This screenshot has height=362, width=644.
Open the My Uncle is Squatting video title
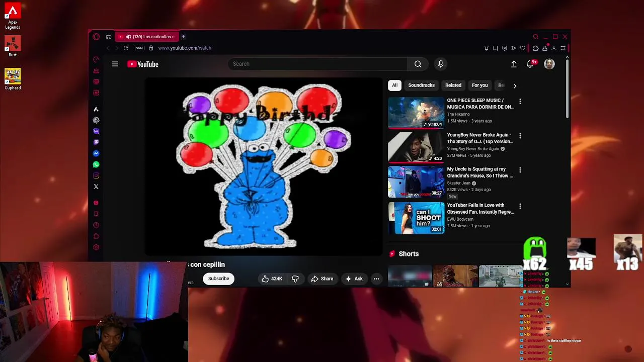480,172
